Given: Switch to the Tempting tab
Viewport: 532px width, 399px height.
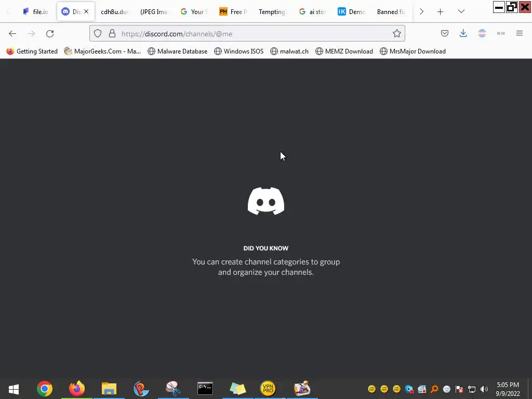Looking at the screenshot, I should [272, 12].
